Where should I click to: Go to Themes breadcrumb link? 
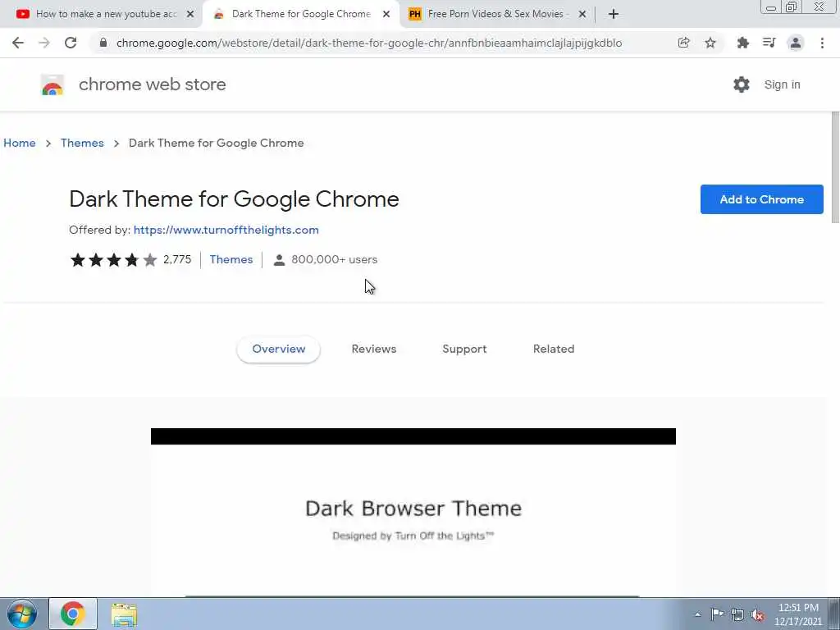pyautogui.click(x=82, y=143)
